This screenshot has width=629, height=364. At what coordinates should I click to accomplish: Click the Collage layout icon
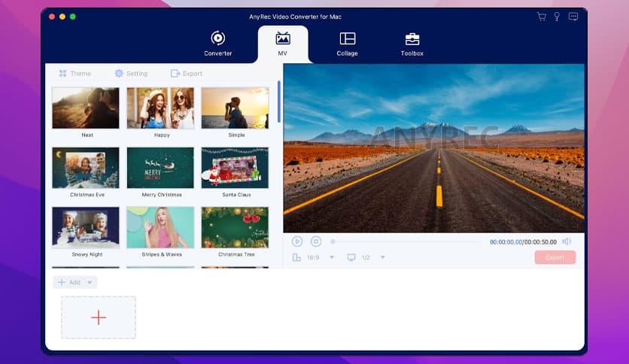[x=348, y=38]
